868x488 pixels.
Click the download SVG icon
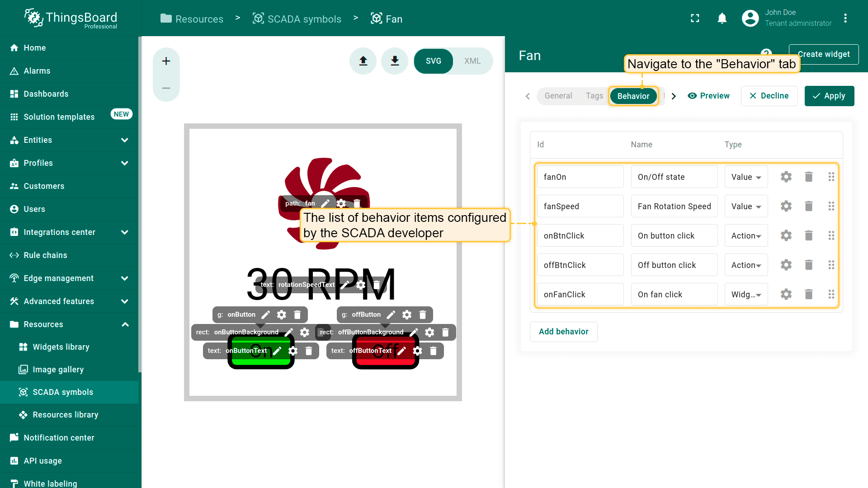coord(395,61)
